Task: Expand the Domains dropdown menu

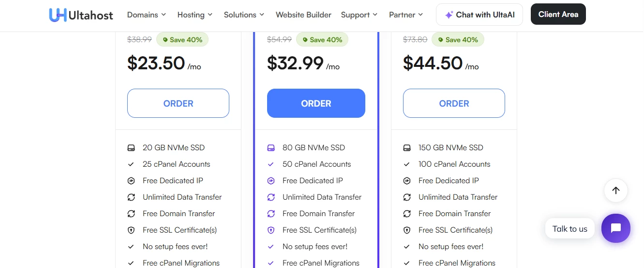Action: point(146,15)
